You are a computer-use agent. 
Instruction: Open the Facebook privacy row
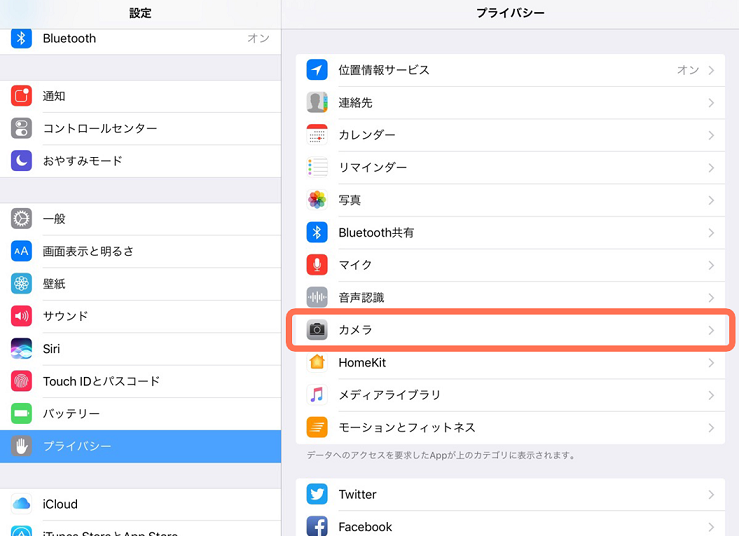tap(510, 524)
